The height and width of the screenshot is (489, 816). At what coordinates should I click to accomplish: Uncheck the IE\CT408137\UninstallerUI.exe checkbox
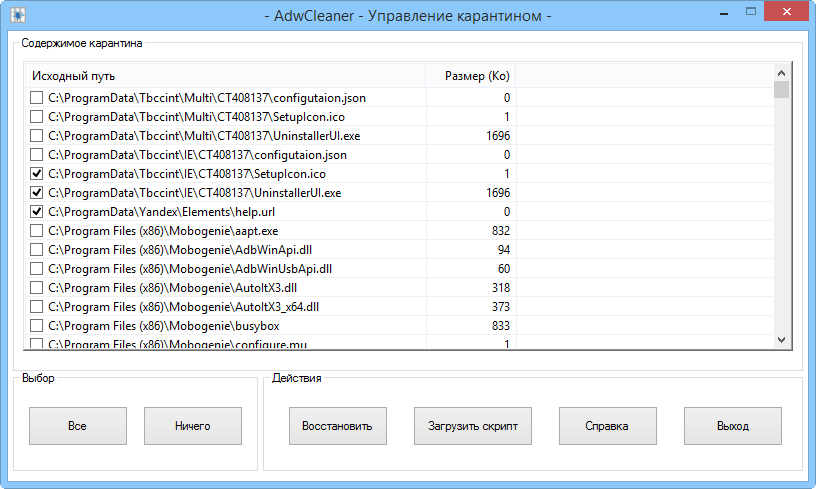tap(36, 192)
